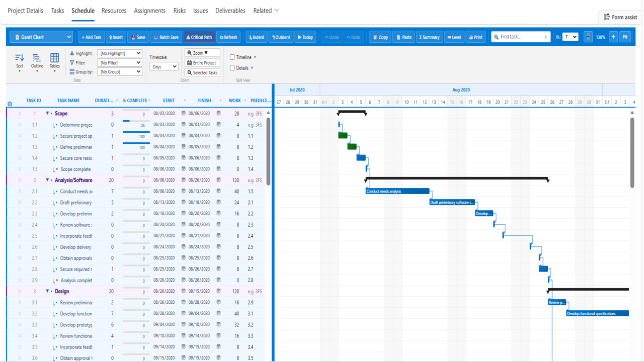Click the Undo toolbar button

point(332,37)
